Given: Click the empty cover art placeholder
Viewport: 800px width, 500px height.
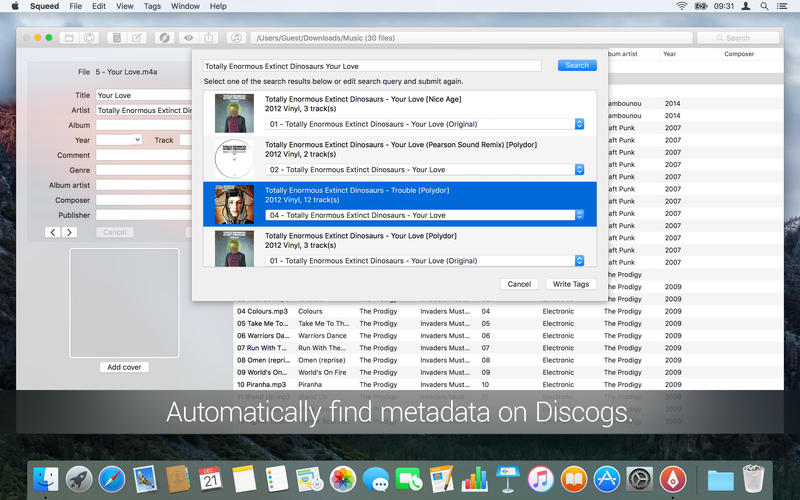Looking at the screenshot, I should coord(124,303).
